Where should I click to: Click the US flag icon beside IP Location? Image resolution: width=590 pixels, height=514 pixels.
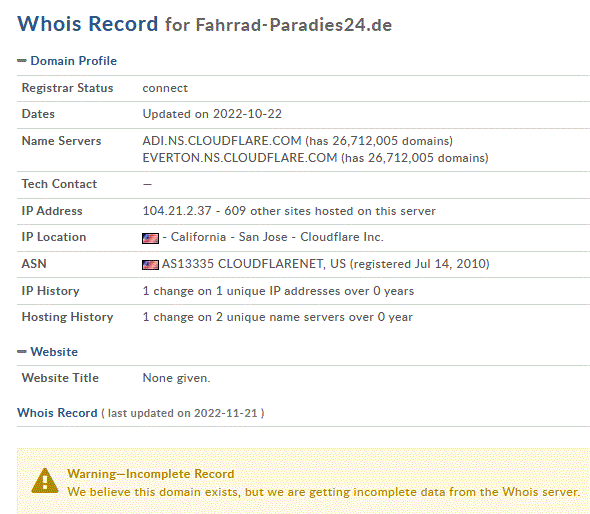(150, 238)
